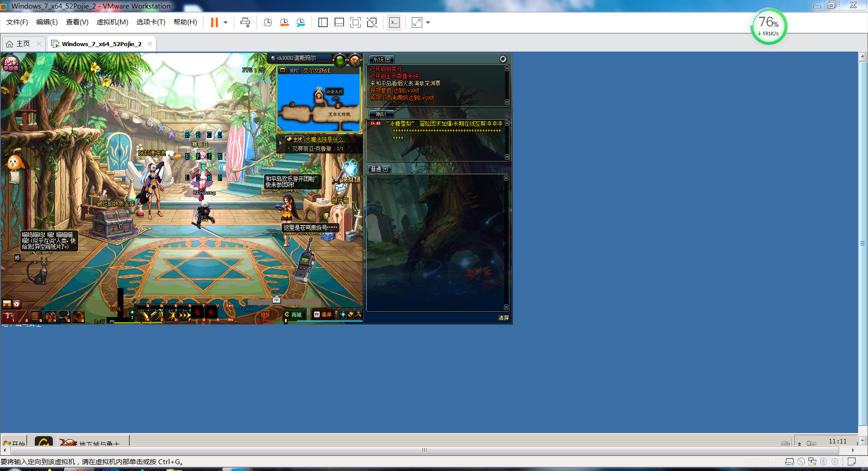Click the clock icon above the quick slots
Screen dimensions: 868x471
coord(17,304)
